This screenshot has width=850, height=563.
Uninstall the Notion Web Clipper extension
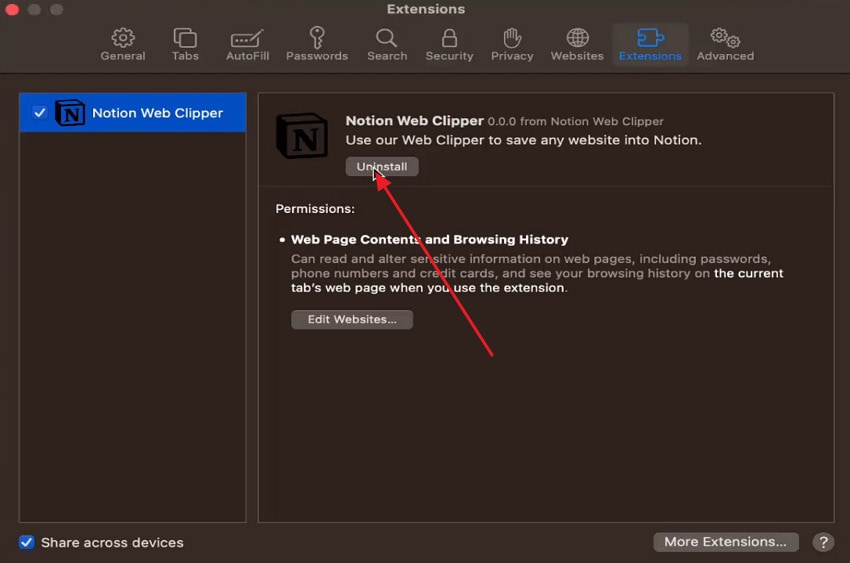[x=382, y=166]
